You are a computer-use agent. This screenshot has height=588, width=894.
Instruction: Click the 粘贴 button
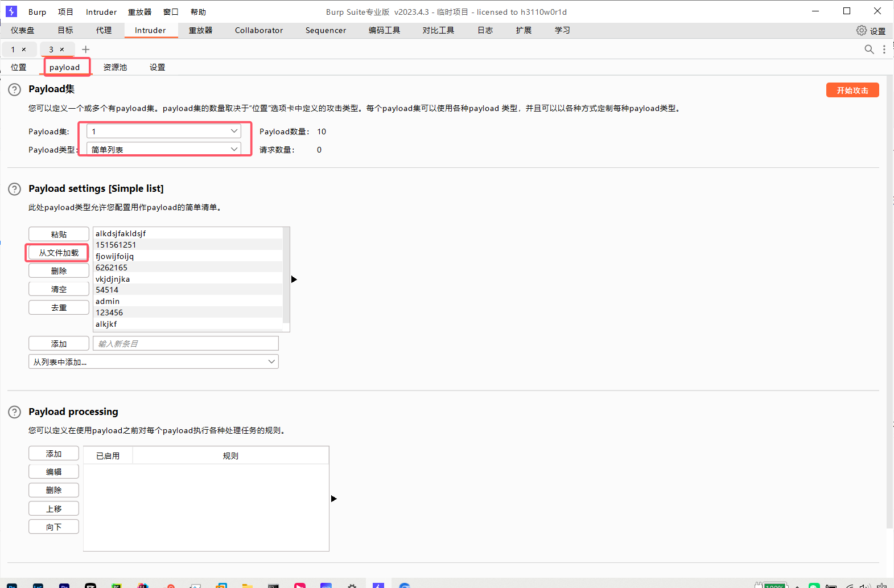click(59, 235)
